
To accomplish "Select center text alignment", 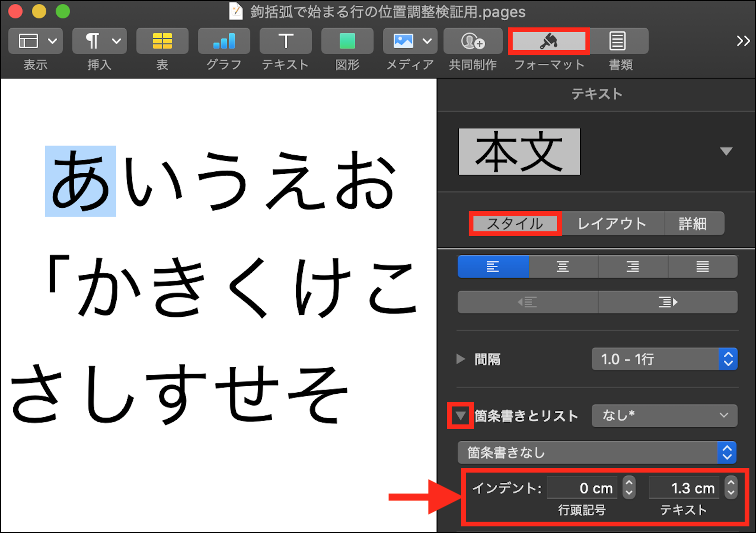I will (562, 266).
